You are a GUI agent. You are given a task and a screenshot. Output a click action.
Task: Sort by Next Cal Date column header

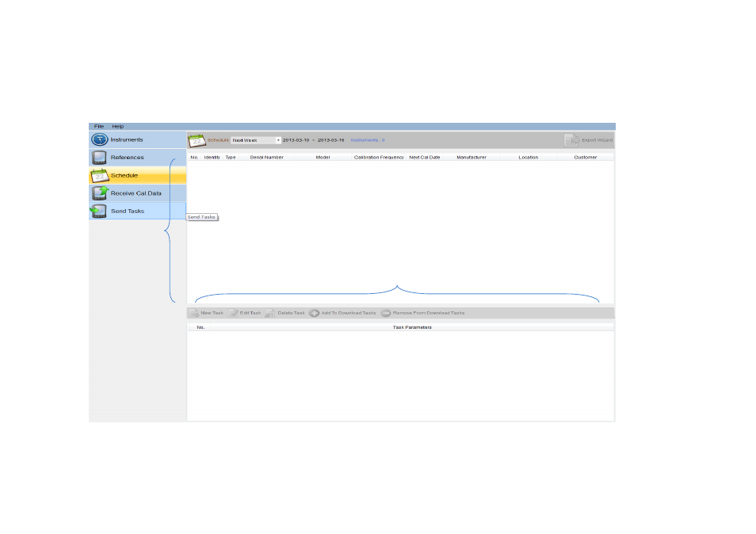tap(425, 158)
